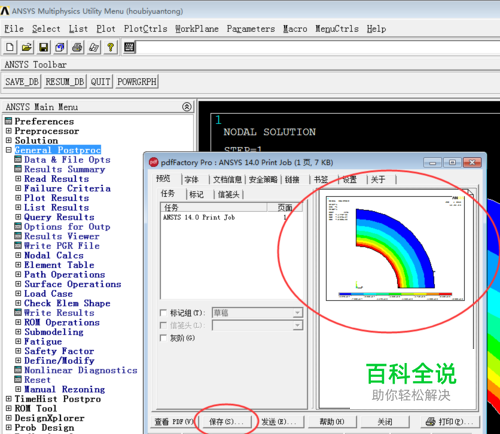Screen dimensions: 500x434
Task: Click the New Analysis toolbar icon
Action: pyautogui.click(x=10, y=47)
